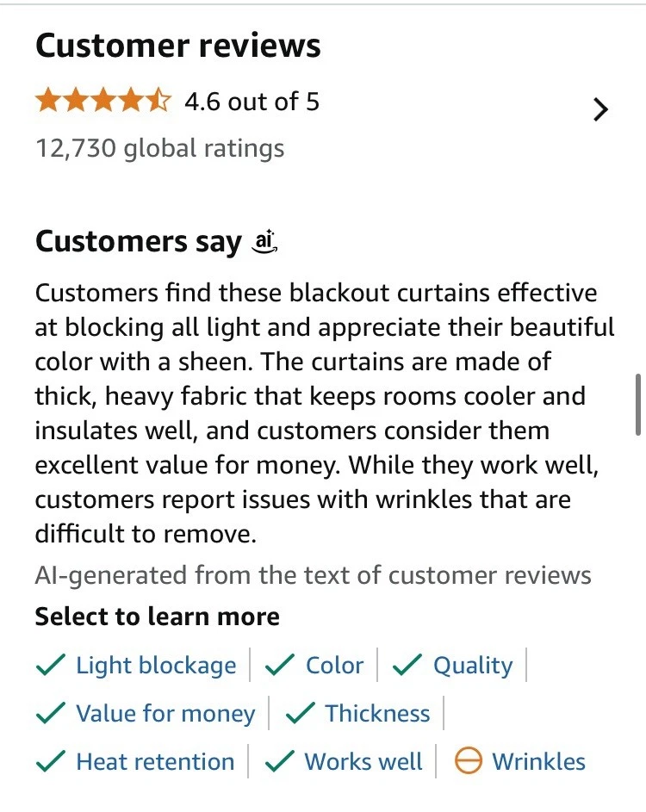Click the checkmark icon next to Thickness
646x812 pixels.
click(x=300, y=714)
